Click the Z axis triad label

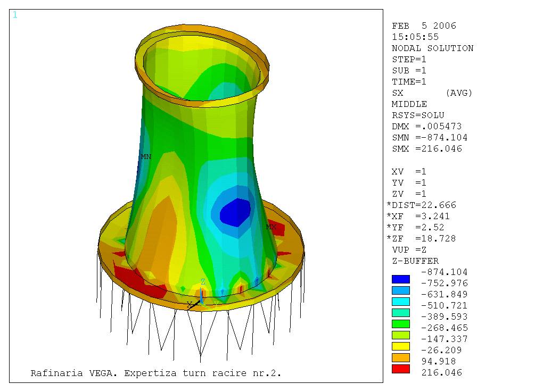(203, 281)
